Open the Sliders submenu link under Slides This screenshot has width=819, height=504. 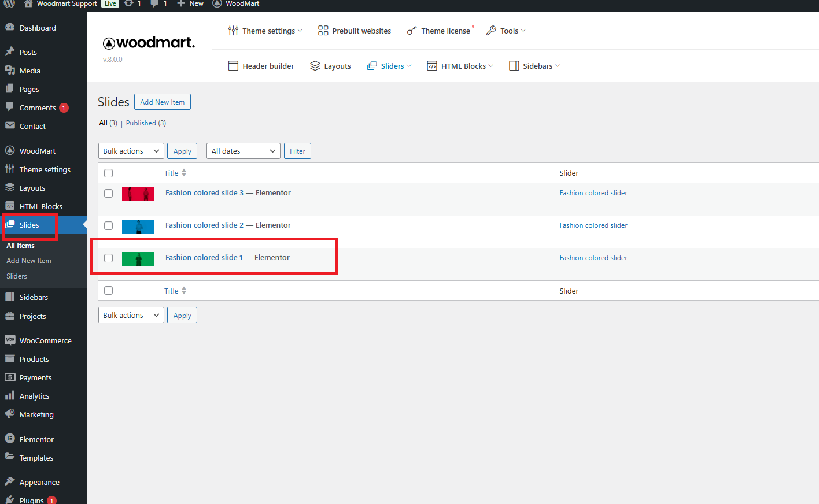[17, 276]
